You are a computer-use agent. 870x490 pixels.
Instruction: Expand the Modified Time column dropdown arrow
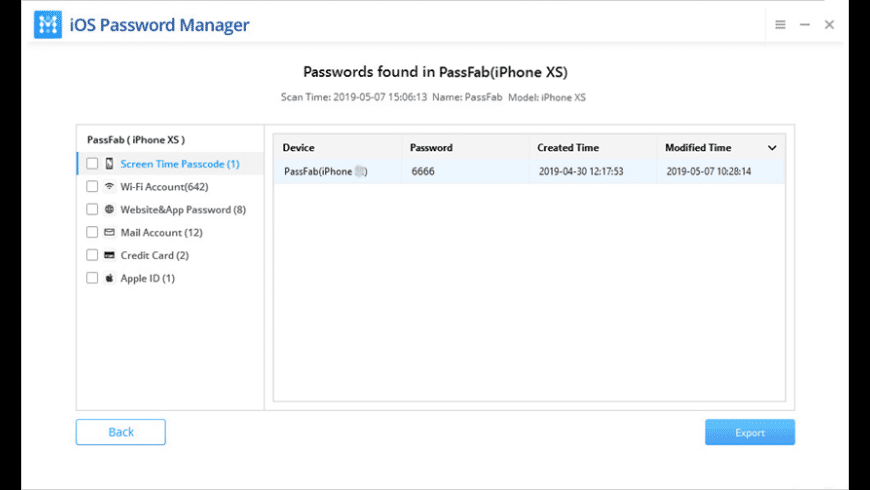click(772, 148)
